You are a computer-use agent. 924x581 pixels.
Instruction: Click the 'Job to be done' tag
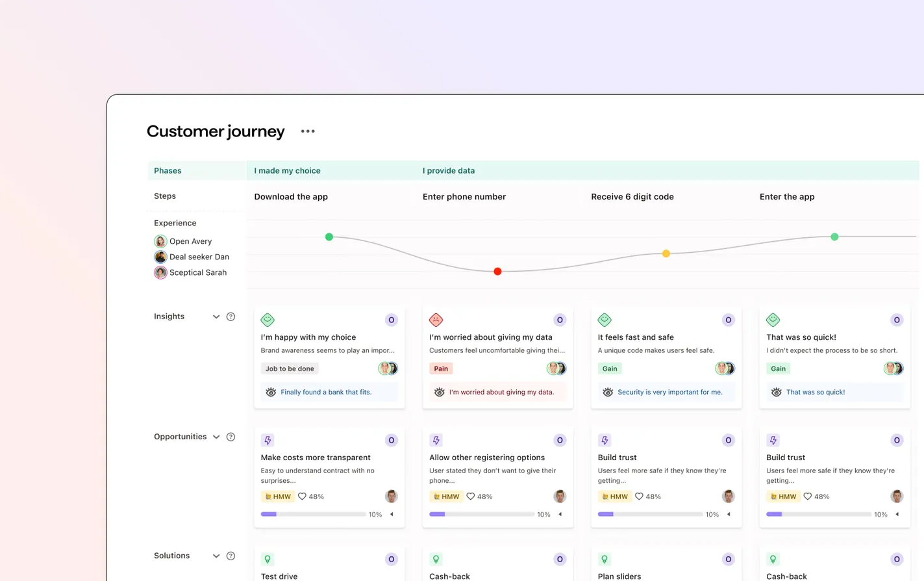pyautogui.click(x=290, y=368)
